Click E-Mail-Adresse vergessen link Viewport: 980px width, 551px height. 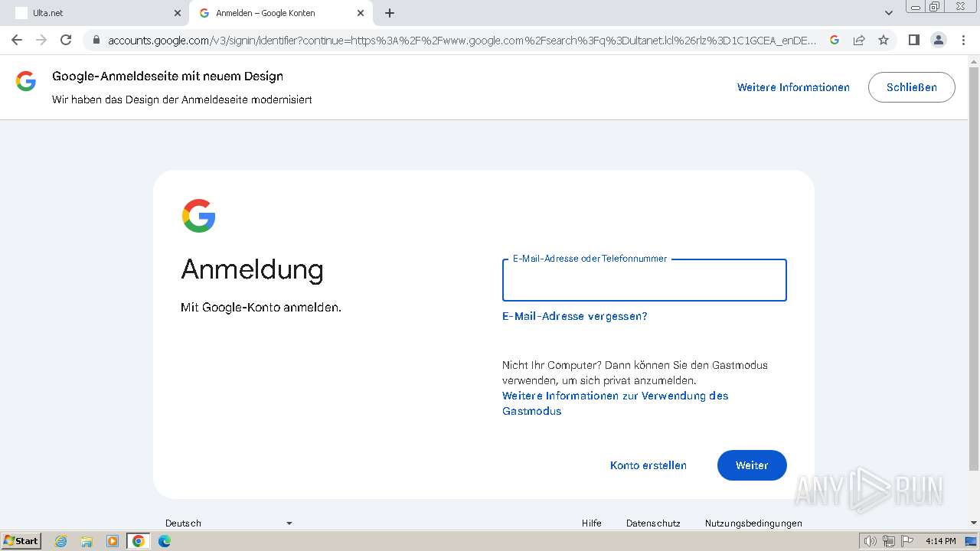pyautogui.click(x=575, y=316)
